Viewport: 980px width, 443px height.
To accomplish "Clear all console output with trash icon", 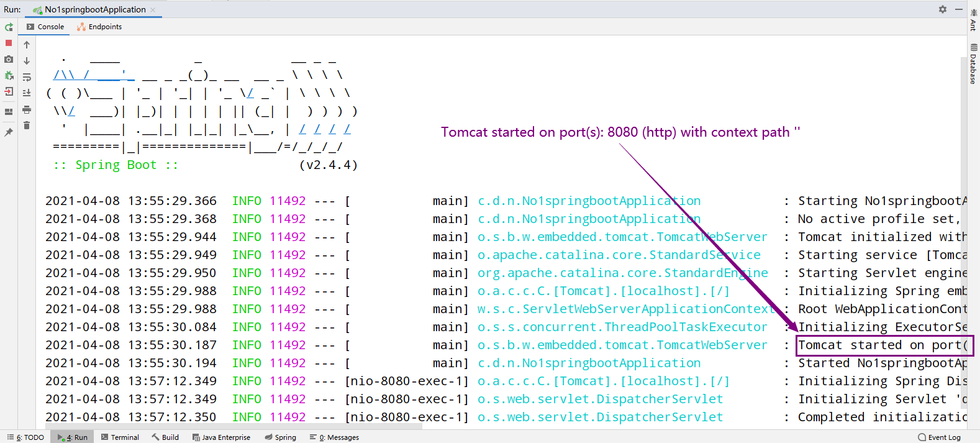I will point(27,126).
